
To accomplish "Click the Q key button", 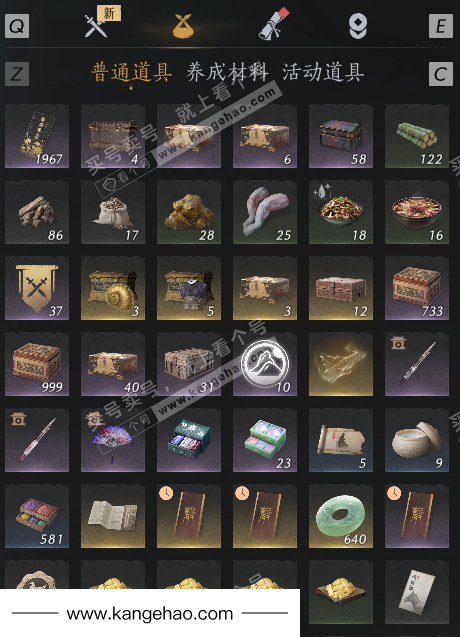I will 17,26.
